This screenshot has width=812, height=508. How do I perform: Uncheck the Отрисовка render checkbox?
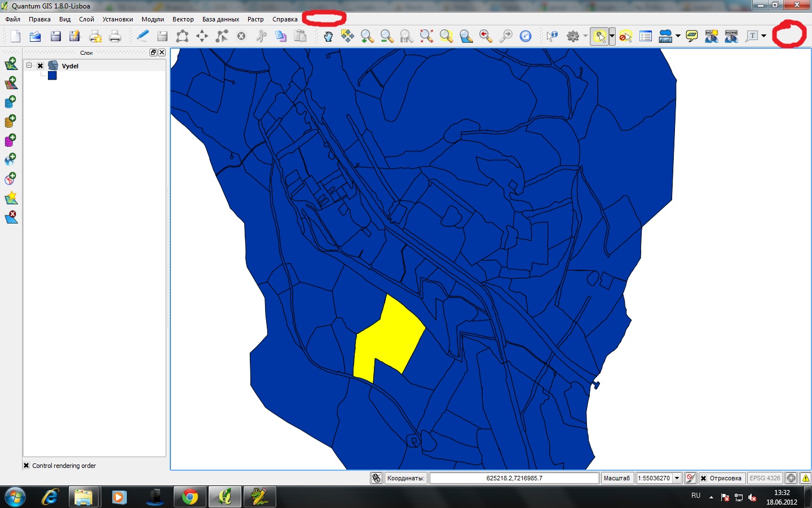click(703, 478)
